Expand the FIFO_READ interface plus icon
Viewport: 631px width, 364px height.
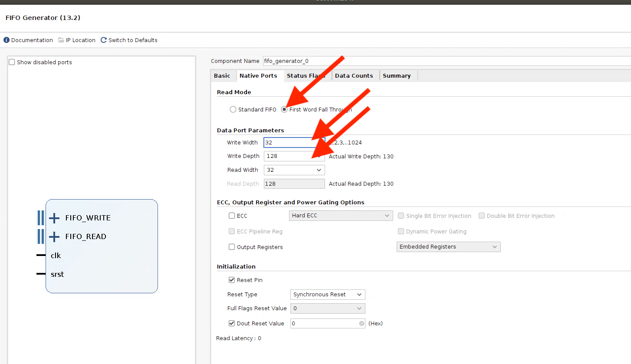tap(54, 236)
